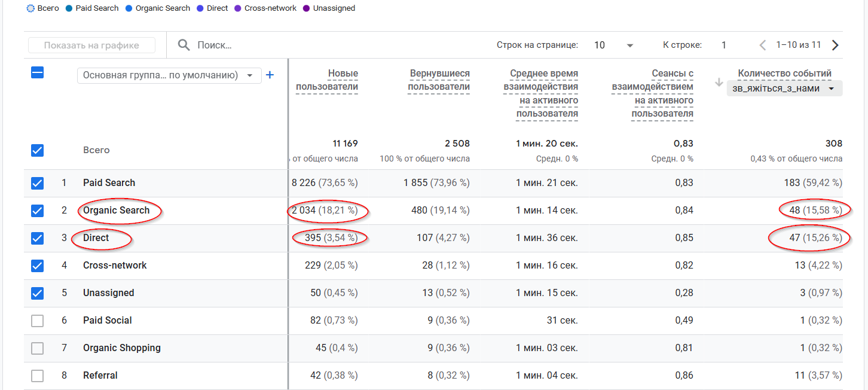Viewport: 868px width, 390px height.
Task: Click the Paid Search legend color dot
Action: (x=70, y=8)
